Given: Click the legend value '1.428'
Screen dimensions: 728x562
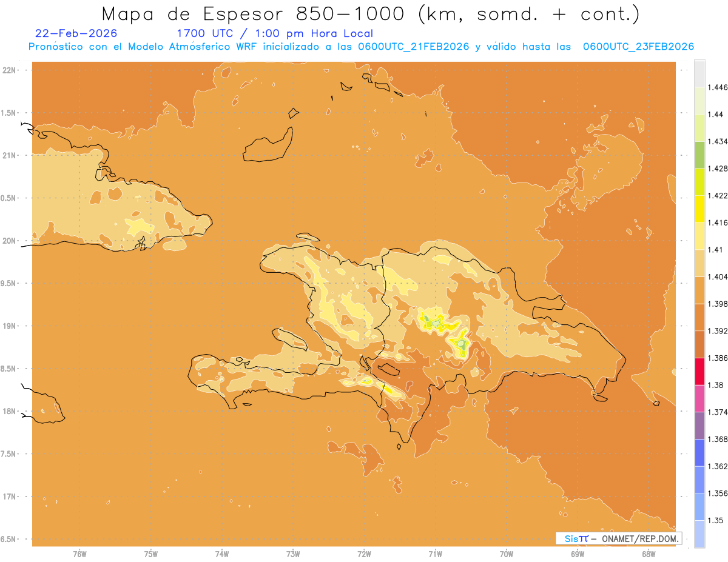Looking at the screenshot, I should 718,169.
